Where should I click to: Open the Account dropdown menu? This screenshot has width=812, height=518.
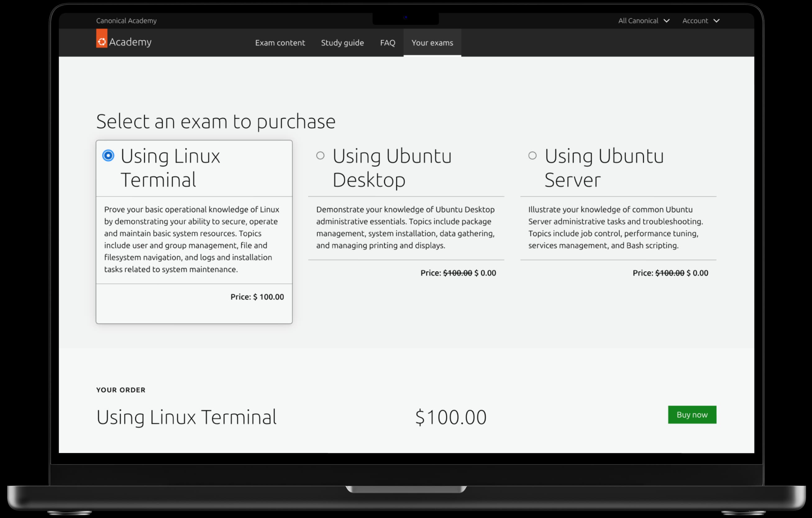(701, 21)
